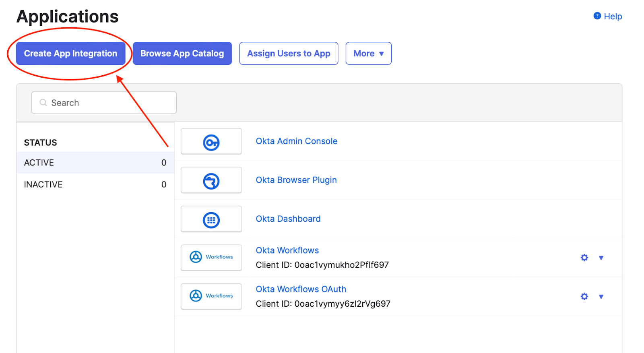Image resolution: width=644 pixels, height=353 pixels.
Task: Focus the Search applications field
Action: [104, 103]
